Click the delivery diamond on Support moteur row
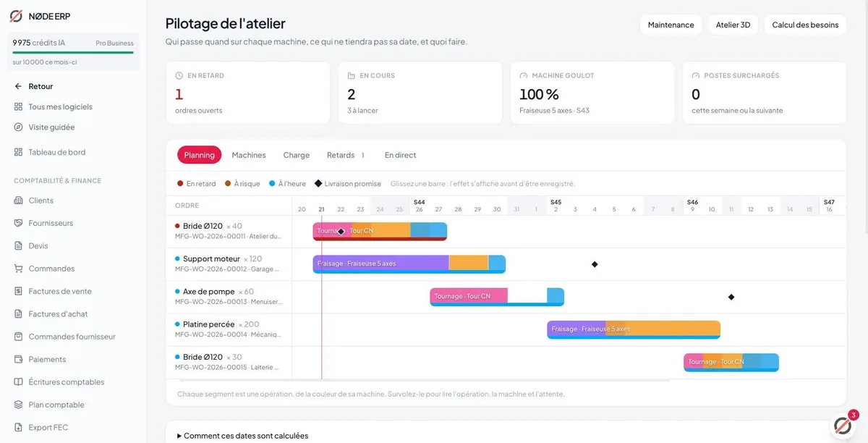 pos(595,264)
